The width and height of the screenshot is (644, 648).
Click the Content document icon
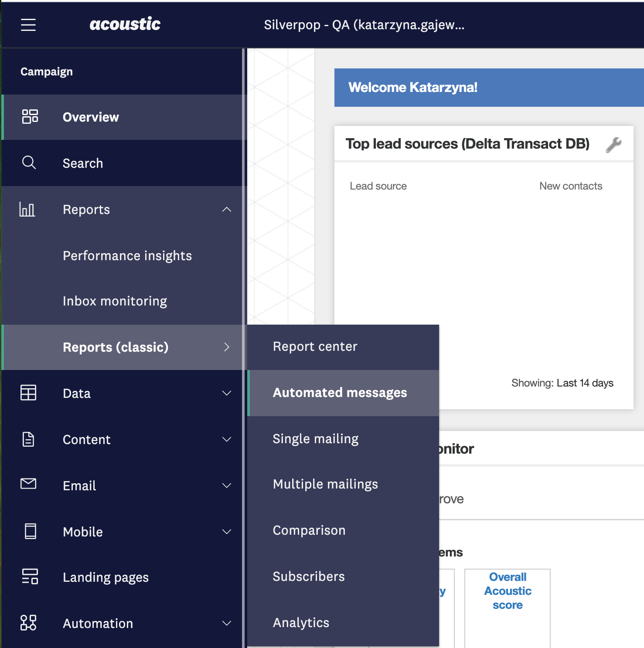28,439
